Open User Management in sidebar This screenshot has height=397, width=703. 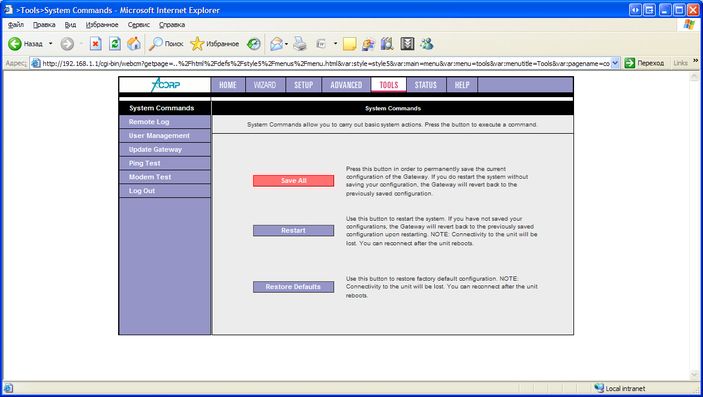(x=165, y=135)
